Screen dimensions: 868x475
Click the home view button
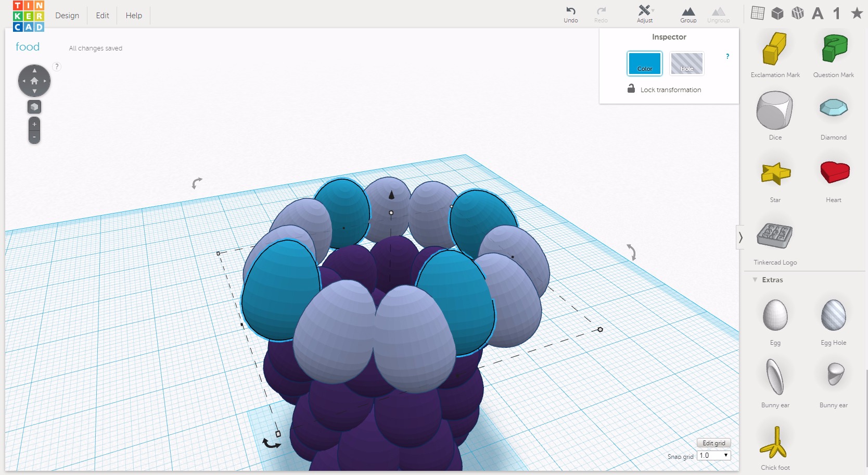click(34, 81)
